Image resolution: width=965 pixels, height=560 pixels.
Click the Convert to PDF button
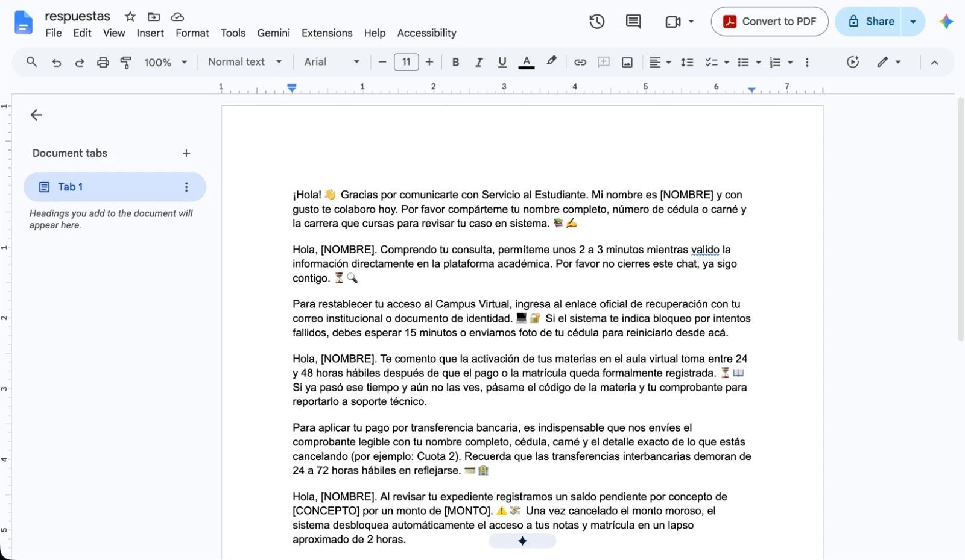[770, 22]
